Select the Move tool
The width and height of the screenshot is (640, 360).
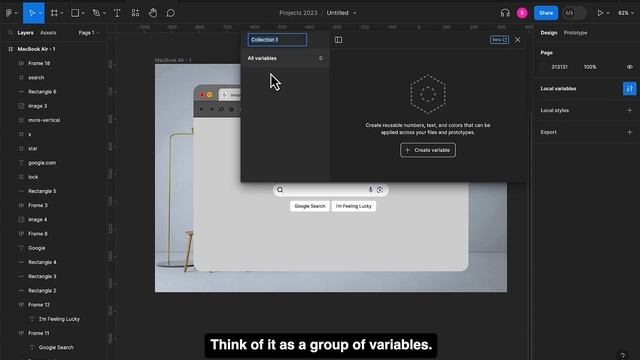(x=32, y=13)
